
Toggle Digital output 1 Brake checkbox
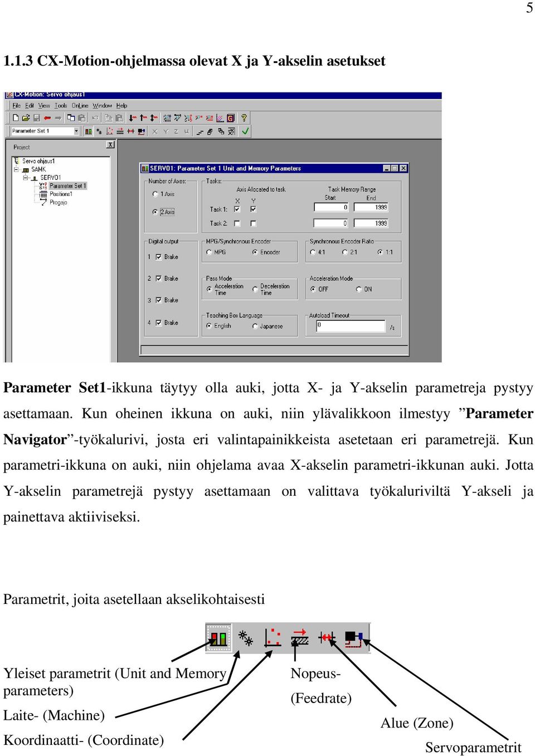pos(159,257)
